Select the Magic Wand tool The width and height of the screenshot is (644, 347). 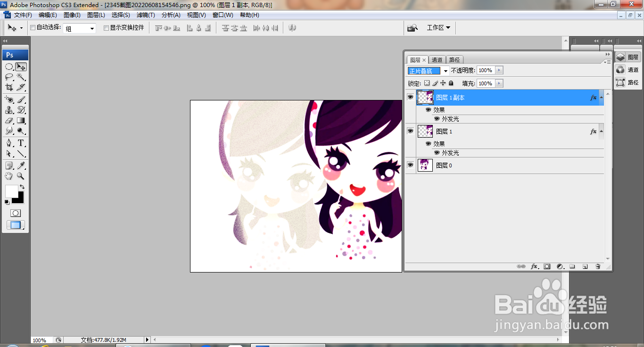(x=21, y=77)
